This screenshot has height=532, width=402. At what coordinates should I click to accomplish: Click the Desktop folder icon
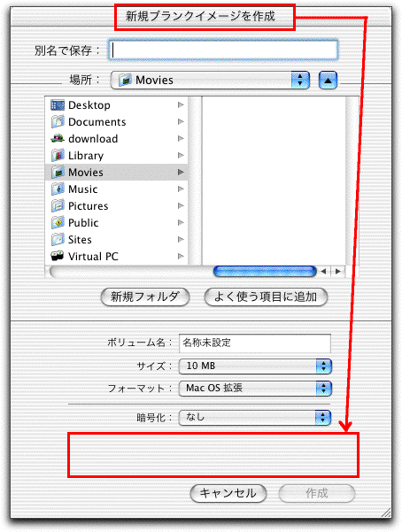point(58,105)
